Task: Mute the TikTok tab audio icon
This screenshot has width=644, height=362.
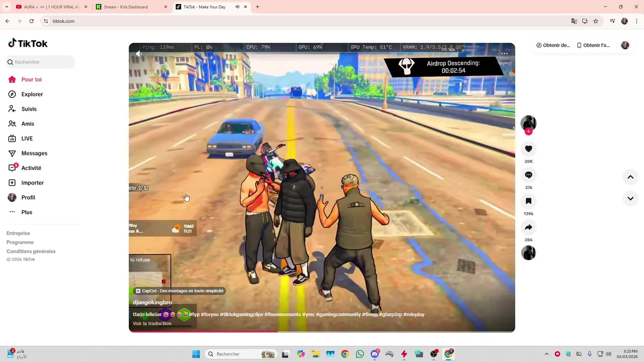Action: (237, 7)
